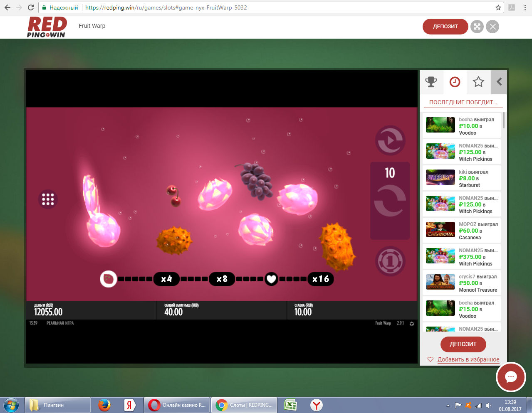
Task: Click the Fruit Warp title text in the header
Action: [92, 26]
